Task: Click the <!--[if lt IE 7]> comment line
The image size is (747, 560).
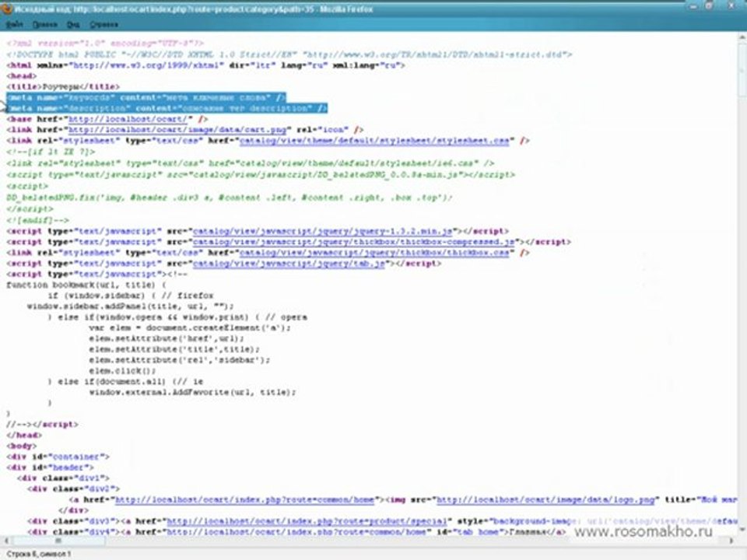Action: pos(51,152)
